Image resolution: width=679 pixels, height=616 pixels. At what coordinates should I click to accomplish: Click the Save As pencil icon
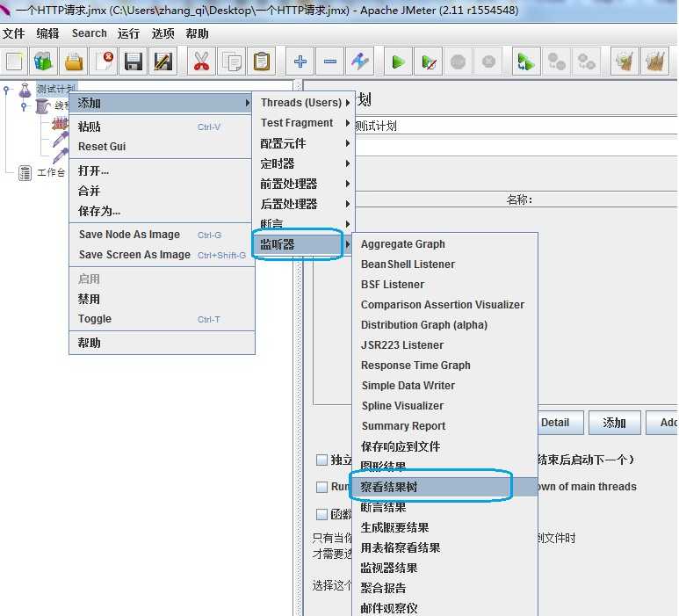163,62
